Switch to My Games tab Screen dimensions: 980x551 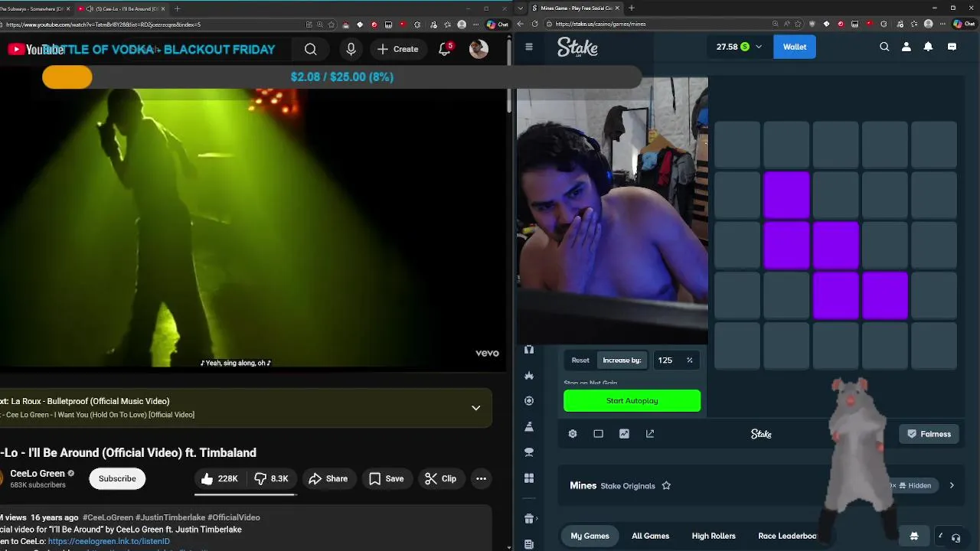point(590,536)
